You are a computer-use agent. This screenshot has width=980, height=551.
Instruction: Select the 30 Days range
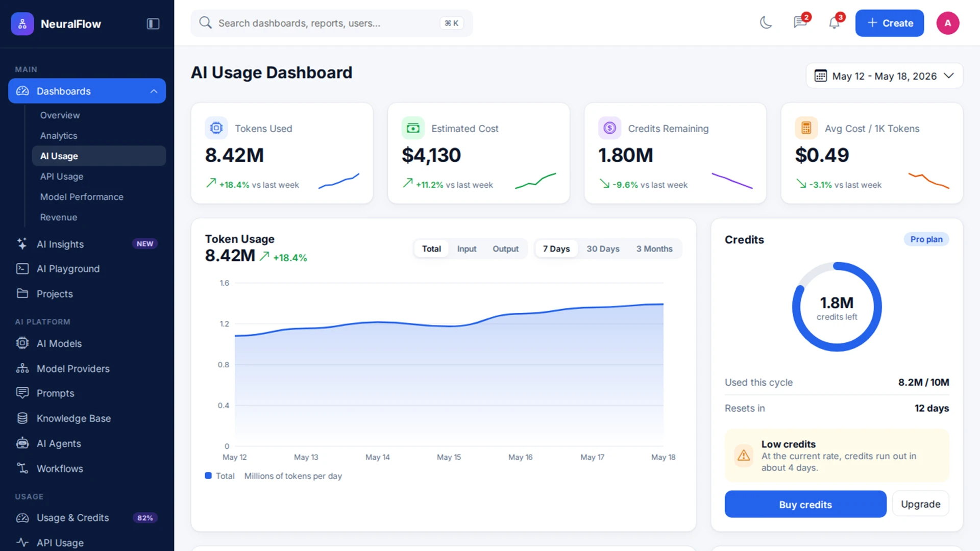click(x=603, y=249)
